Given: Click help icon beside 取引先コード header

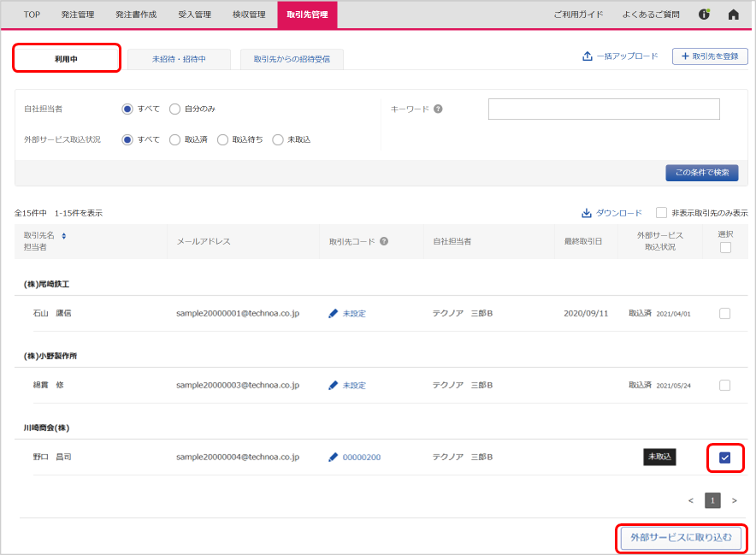Looking at the screenshot, I should (x=384, y=241).
